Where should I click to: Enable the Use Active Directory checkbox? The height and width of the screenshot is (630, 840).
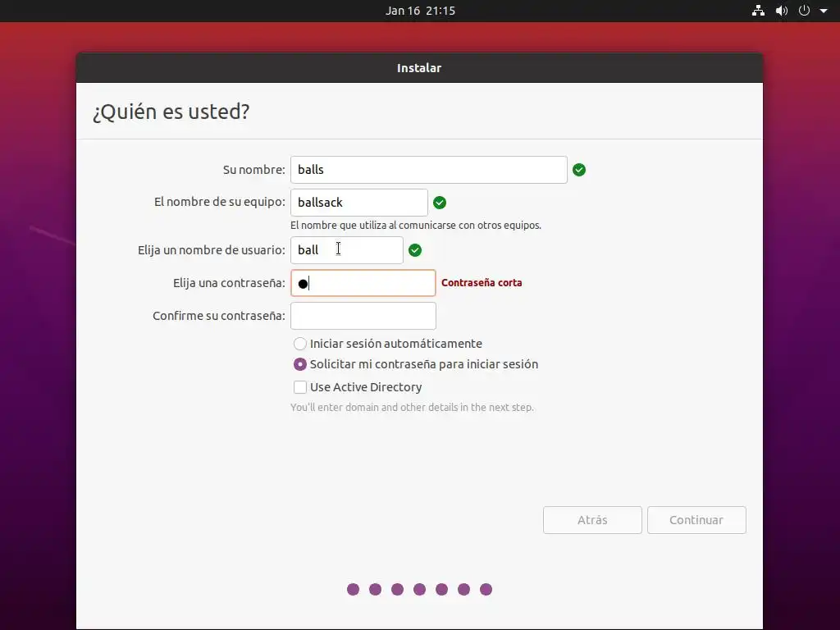300,387
